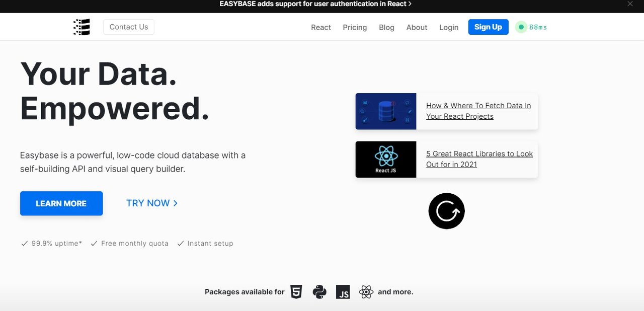This screenshot has height=311, width=644.
Task: Click the 'Free monthly quota' text
Action: [135, 244]
